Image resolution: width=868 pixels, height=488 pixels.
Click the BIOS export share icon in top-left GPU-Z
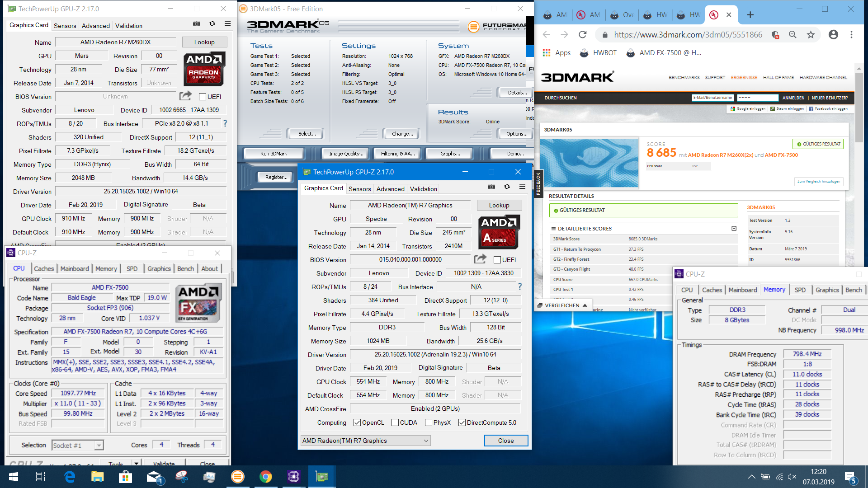(185, 96)
